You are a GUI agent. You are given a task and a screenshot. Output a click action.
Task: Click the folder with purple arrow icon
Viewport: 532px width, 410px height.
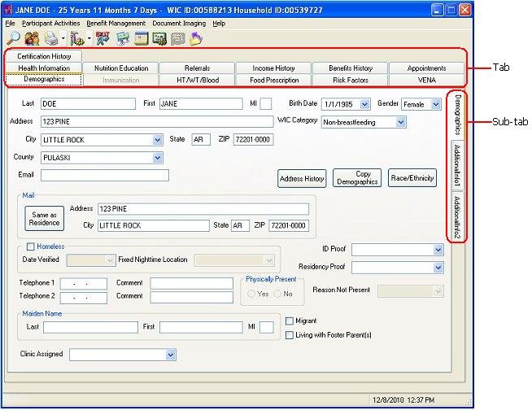pyautogui.click(x=196, y=38)
